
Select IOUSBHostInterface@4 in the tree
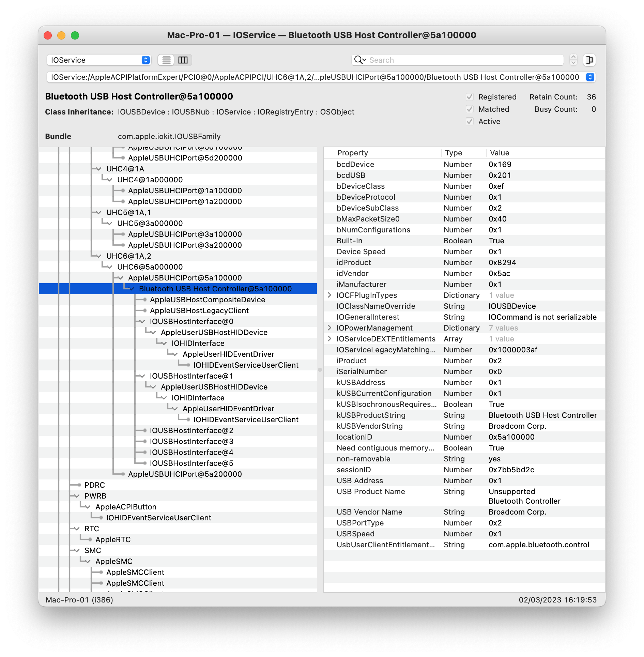coord(191,453)
